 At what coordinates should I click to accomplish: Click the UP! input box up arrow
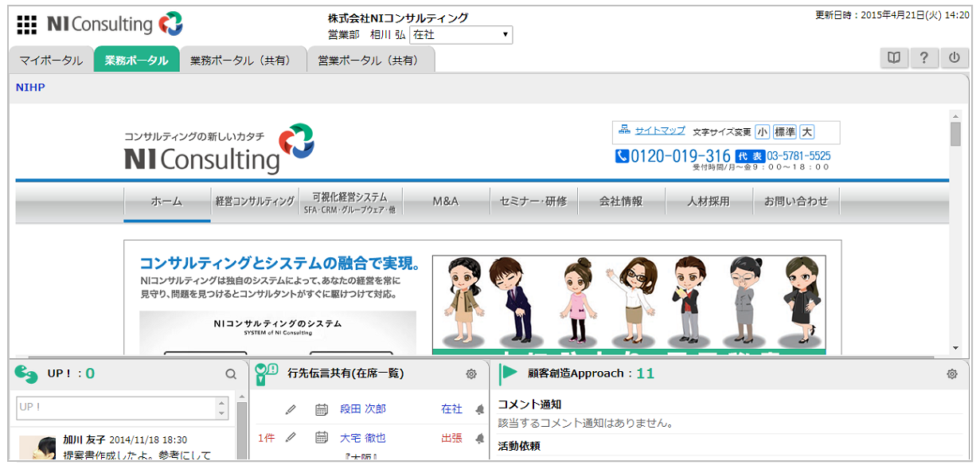tap(222, 403)
